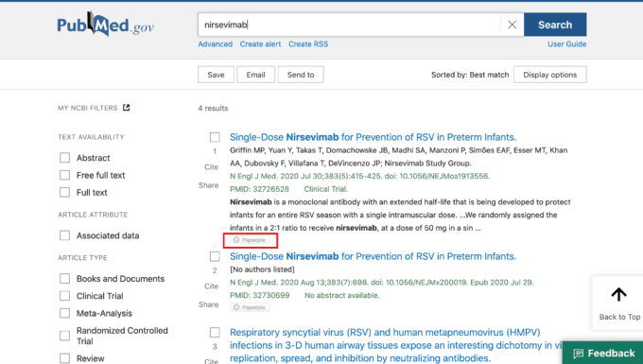Click 'No abstract available.' text
This screenshot has height=364, width=643.
tap(342, 295)
